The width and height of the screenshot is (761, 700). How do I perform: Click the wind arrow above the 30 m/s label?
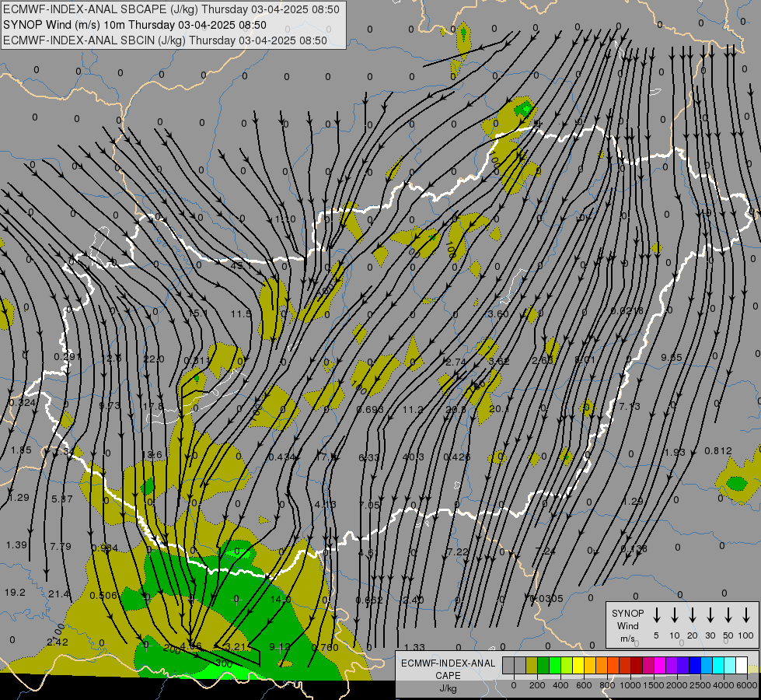[710, 615]
